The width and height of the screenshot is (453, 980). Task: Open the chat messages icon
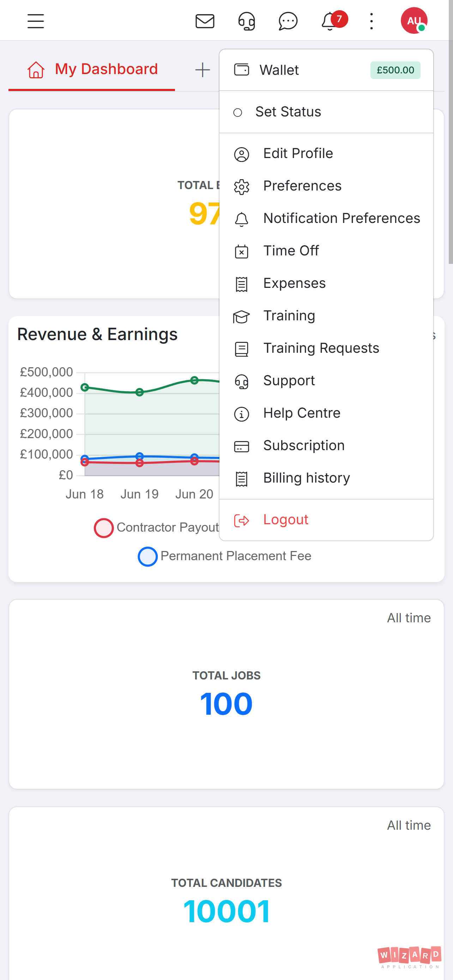pyautogui.click(x=288, y=21)
